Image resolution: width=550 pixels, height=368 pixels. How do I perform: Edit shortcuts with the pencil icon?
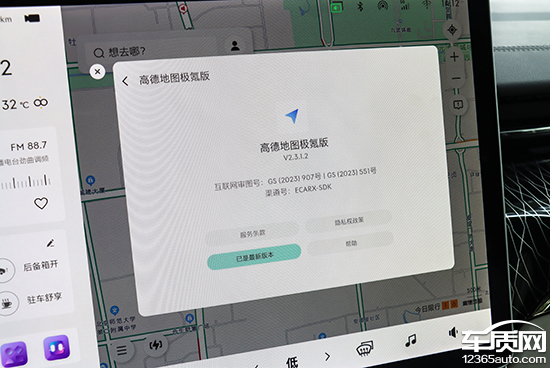point(51,243)
